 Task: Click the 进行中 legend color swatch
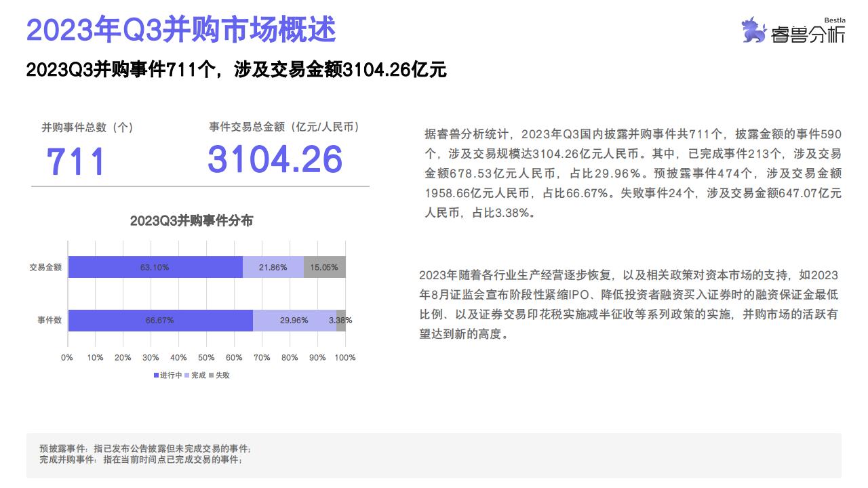tap(156, 375)
